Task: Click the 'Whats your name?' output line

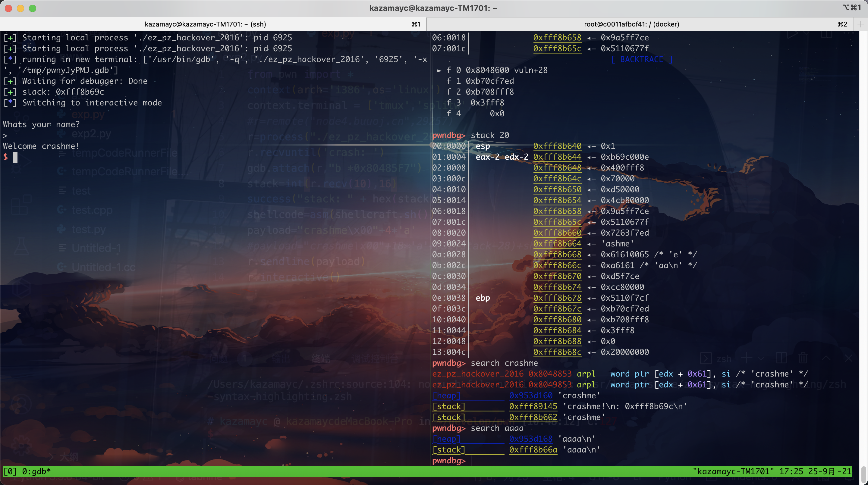Action: 42,124
